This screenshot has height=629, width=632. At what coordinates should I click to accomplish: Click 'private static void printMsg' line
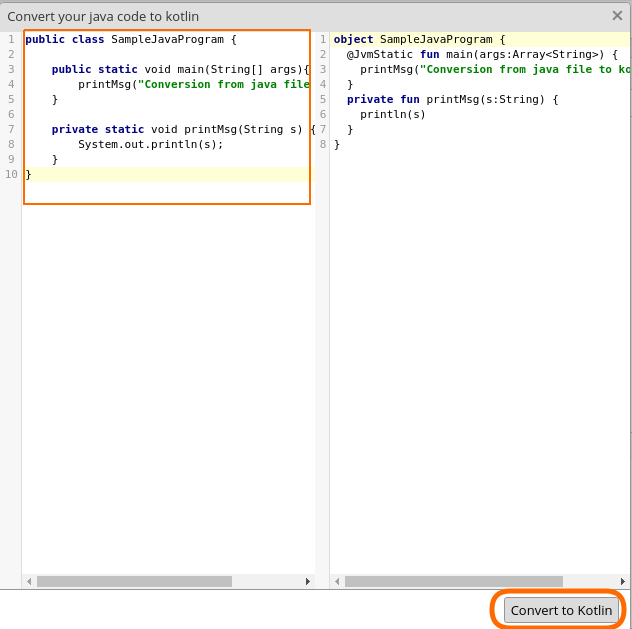[183, 129]
